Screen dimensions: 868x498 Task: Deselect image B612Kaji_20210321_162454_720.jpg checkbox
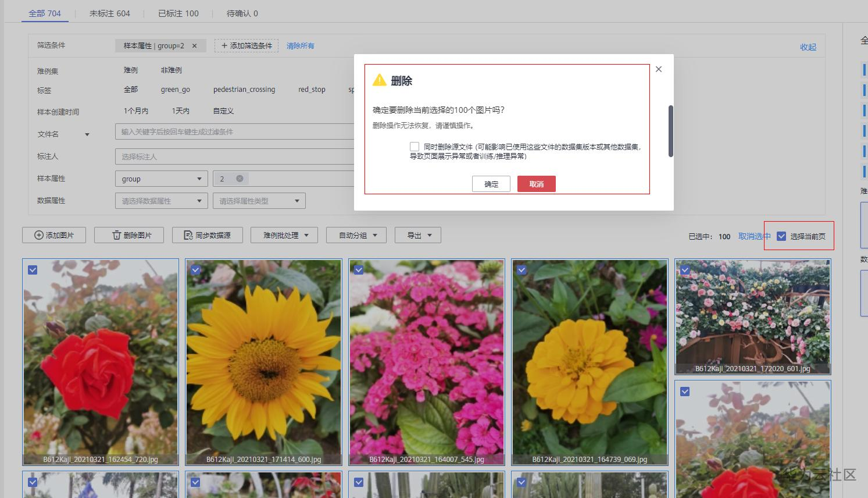pos(33,270)
